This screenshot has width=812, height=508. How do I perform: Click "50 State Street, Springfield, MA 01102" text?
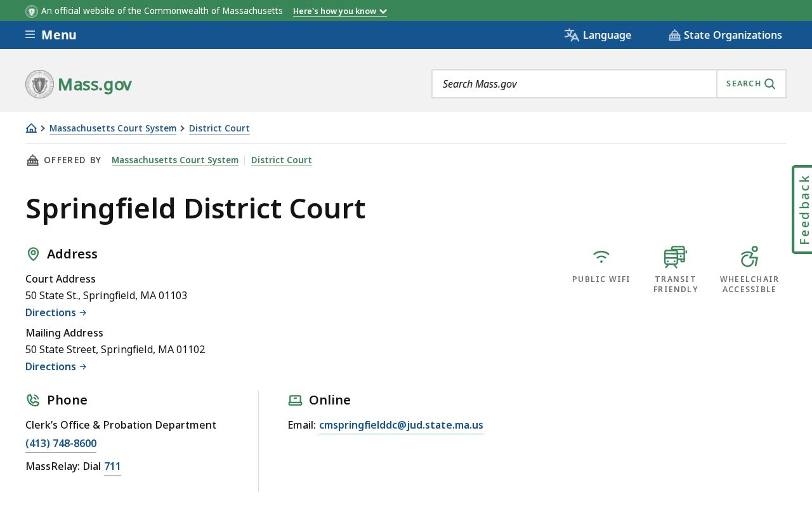point(115,349)
